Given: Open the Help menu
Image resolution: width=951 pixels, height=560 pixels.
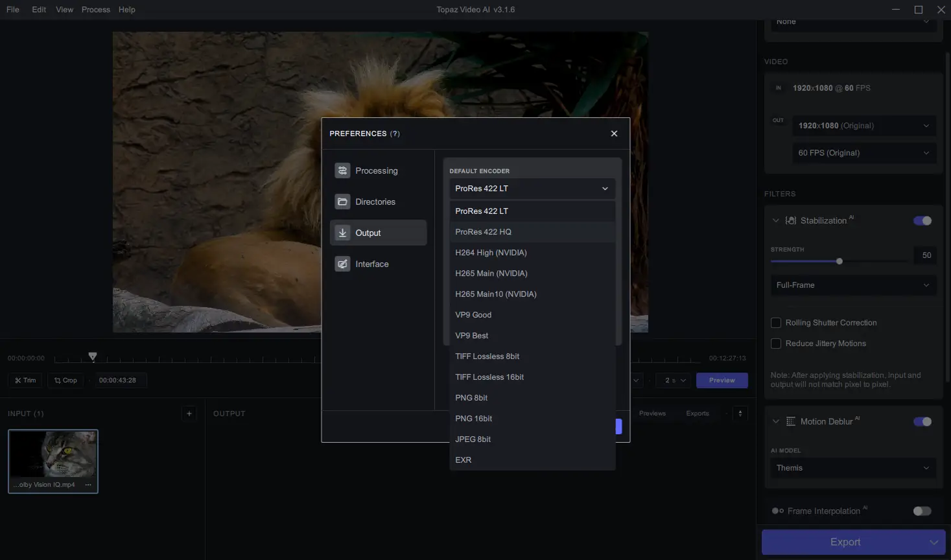Looking at the screenshot, I should tap(127, 10).
